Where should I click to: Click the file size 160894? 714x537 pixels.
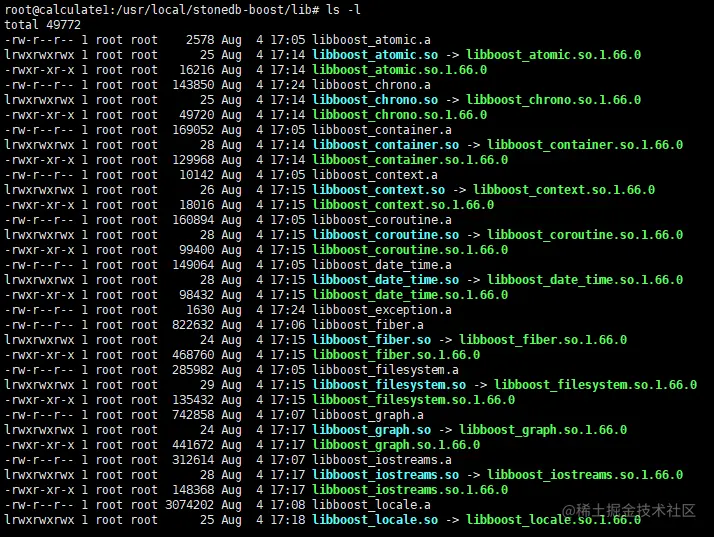pyautogui.click(x=193, y=220)
